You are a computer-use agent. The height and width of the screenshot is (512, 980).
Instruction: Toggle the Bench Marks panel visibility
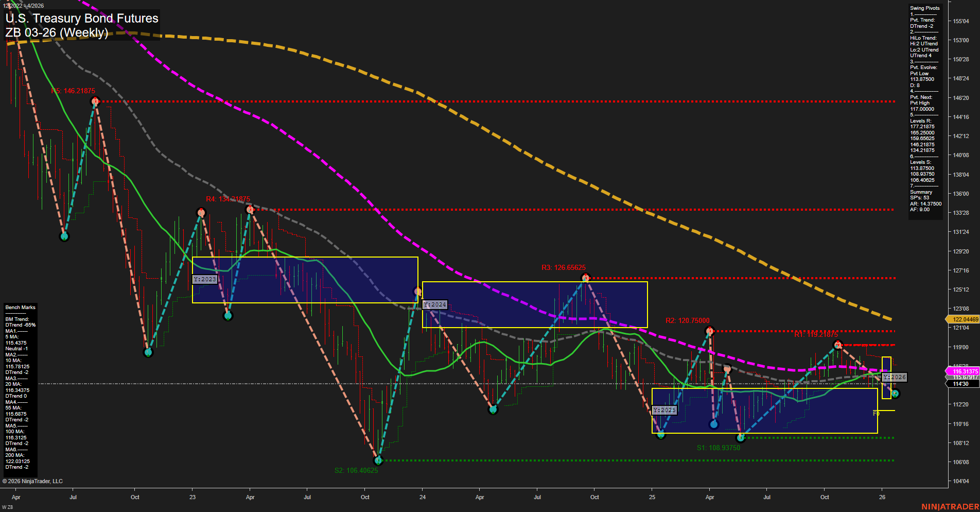(x=20, y=307)
